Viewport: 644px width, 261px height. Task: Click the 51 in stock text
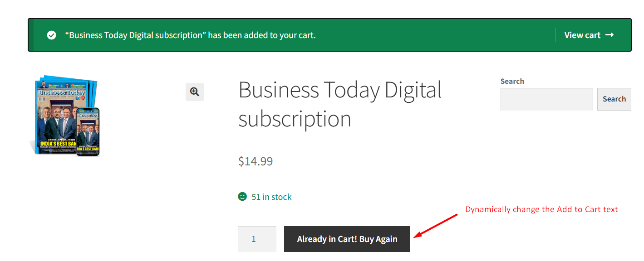271,197
